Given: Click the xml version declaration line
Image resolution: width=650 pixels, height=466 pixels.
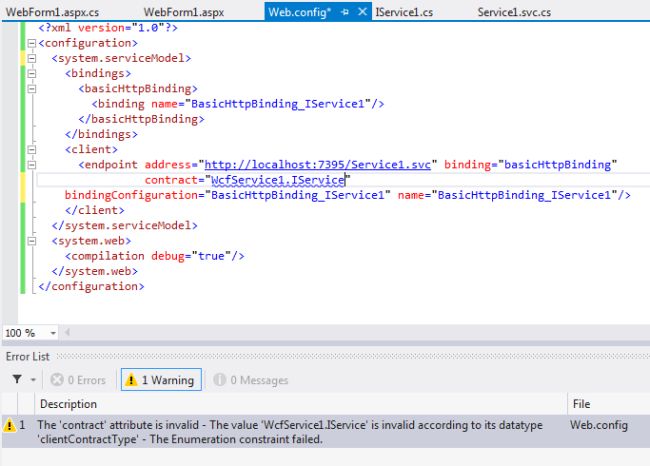Looking at the screenshot, I should (x=108, y=28).
